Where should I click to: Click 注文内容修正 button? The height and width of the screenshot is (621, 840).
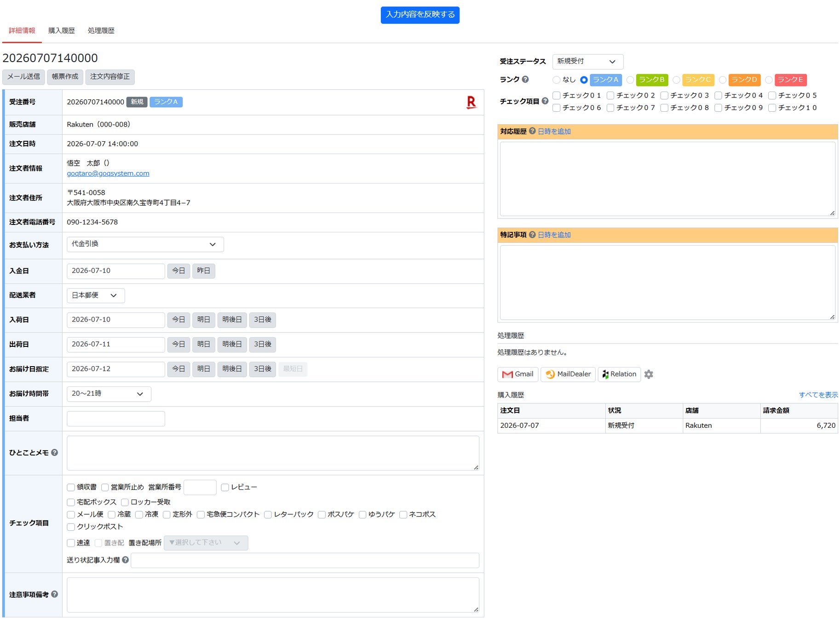click(110, 77)
